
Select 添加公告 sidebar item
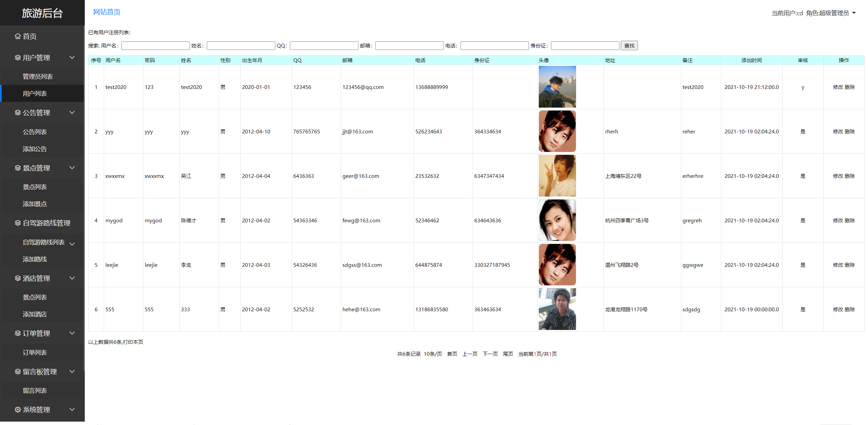tap(35, 149)
